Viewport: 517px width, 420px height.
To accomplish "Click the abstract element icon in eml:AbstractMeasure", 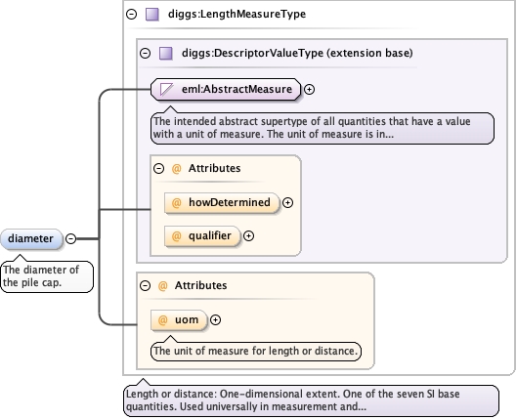I will click(166, 89).
